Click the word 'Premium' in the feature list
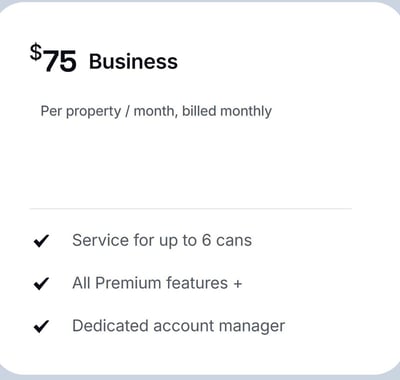The height and width of the screenshot is (380, 400). (x=128, y=283)
